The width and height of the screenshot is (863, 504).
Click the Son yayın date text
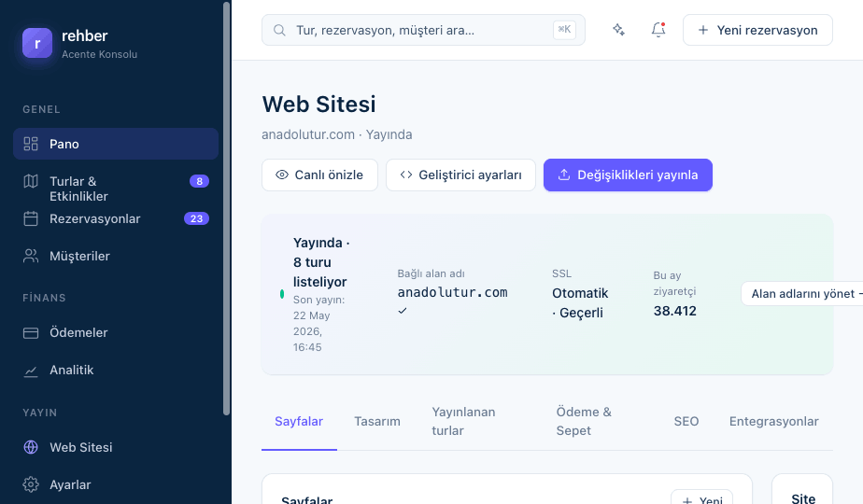coord(319,324)
